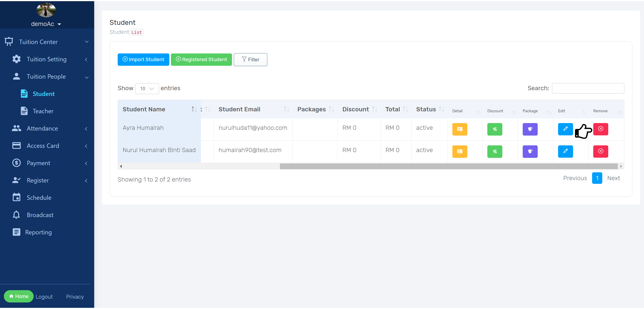Open discount percent for Ayra Humairah

(x=494, y=129)
